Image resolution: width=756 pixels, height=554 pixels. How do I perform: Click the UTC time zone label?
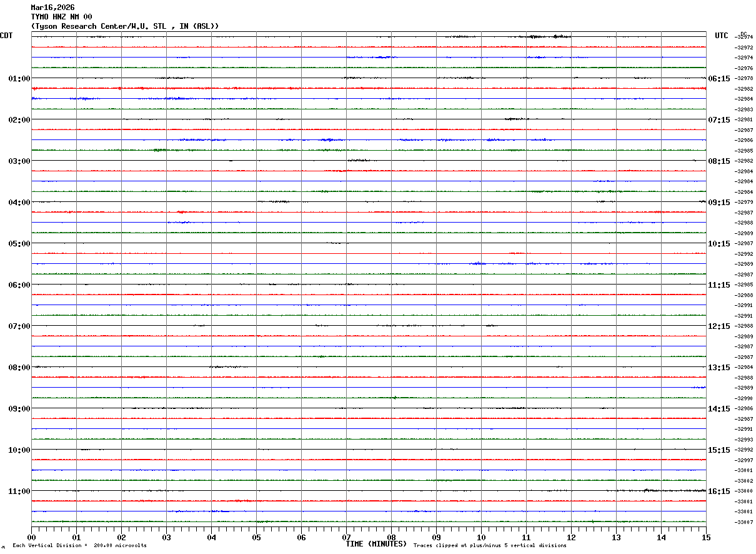tap(722, 36)
